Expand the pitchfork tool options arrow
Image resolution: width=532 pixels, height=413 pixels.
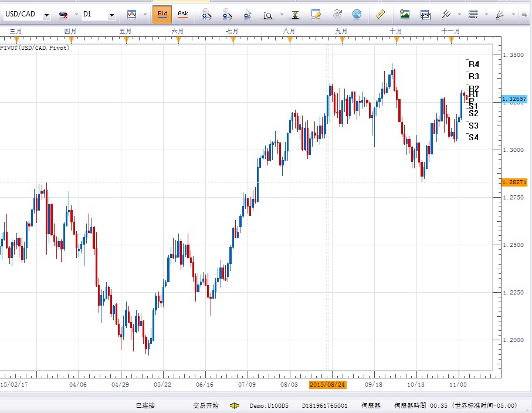click(x=459, y=15)
